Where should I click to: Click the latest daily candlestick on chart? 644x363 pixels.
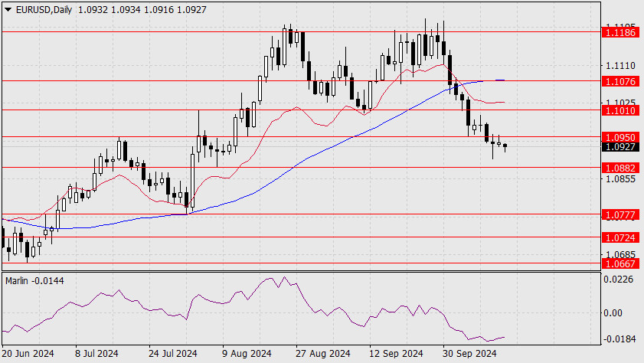click(x=505, y=146)
